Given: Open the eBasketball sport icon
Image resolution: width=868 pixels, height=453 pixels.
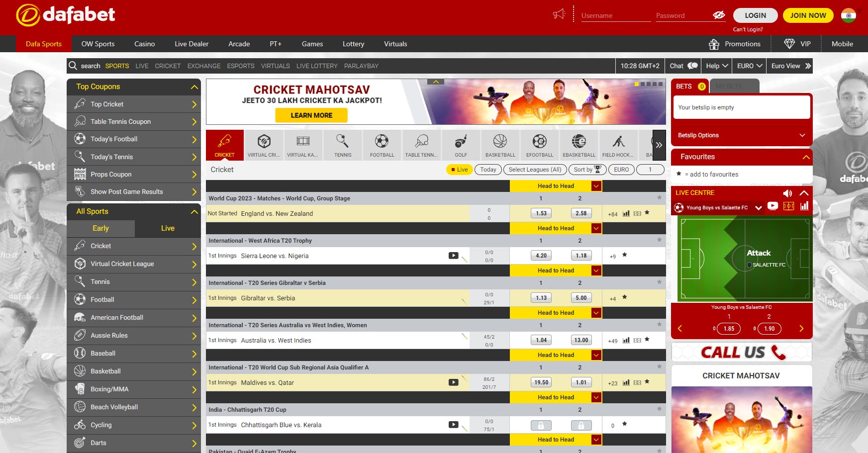Looking at the screenshot, I should pos(579,145).
